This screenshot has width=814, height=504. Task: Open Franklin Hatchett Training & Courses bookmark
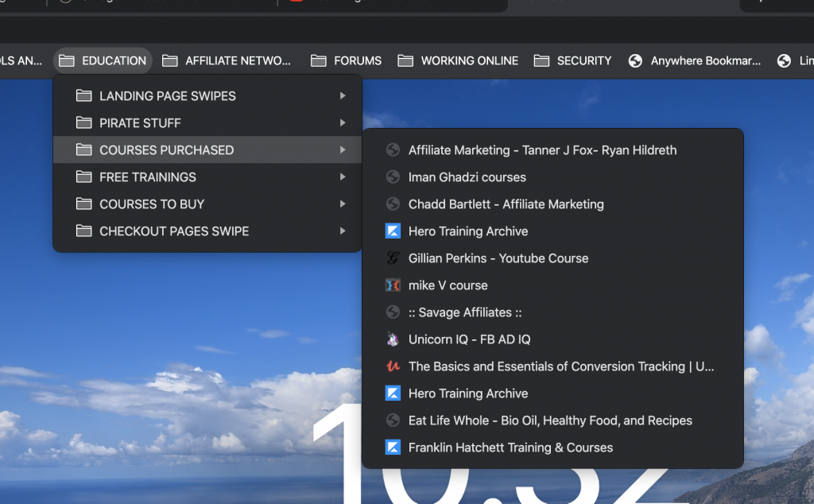553,447
